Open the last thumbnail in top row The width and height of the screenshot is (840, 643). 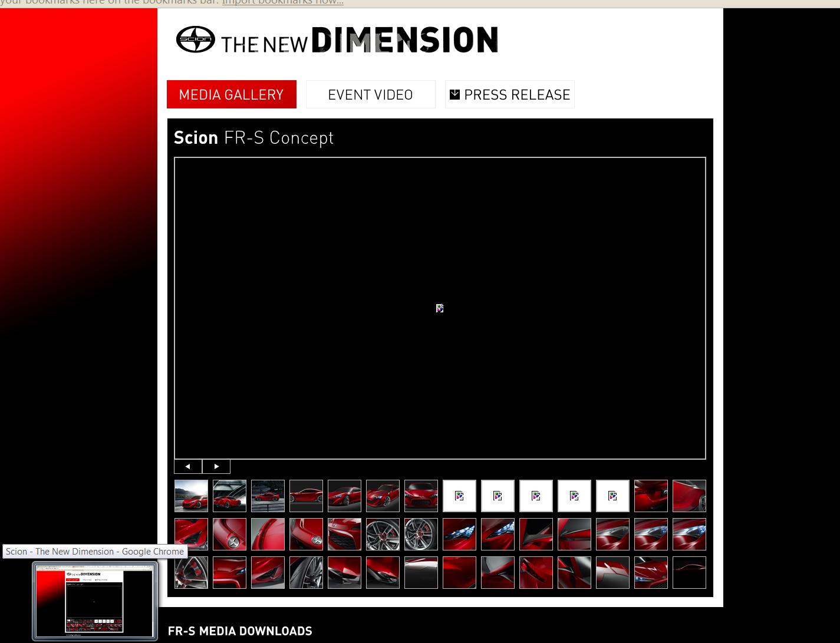click(x=689, y=496)
